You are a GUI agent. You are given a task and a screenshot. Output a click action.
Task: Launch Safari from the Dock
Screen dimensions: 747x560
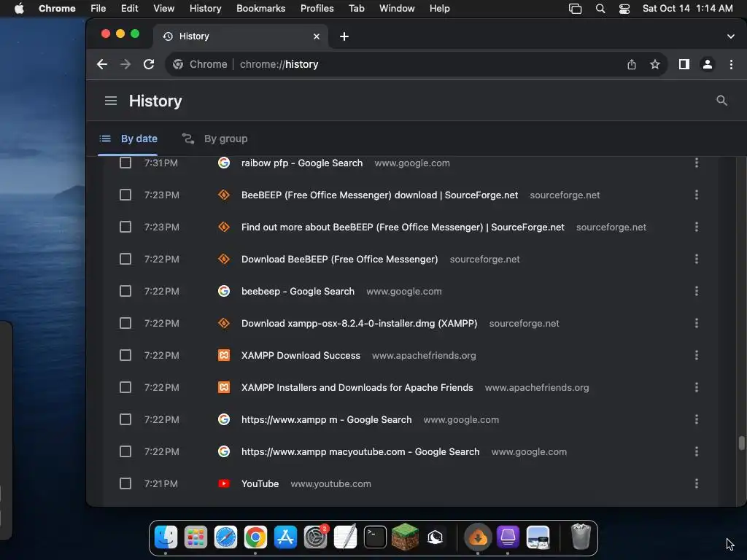tap(225, 537)
